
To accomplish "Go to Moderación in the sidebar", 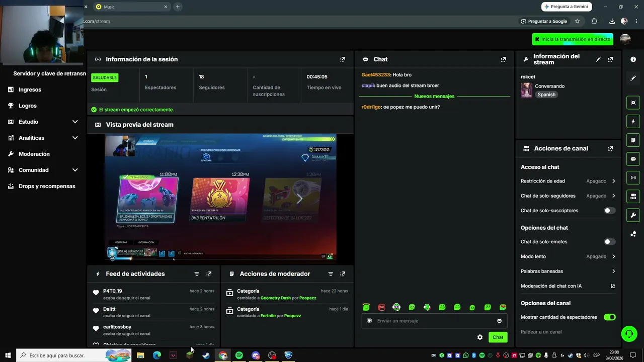I will coord(34,154).
